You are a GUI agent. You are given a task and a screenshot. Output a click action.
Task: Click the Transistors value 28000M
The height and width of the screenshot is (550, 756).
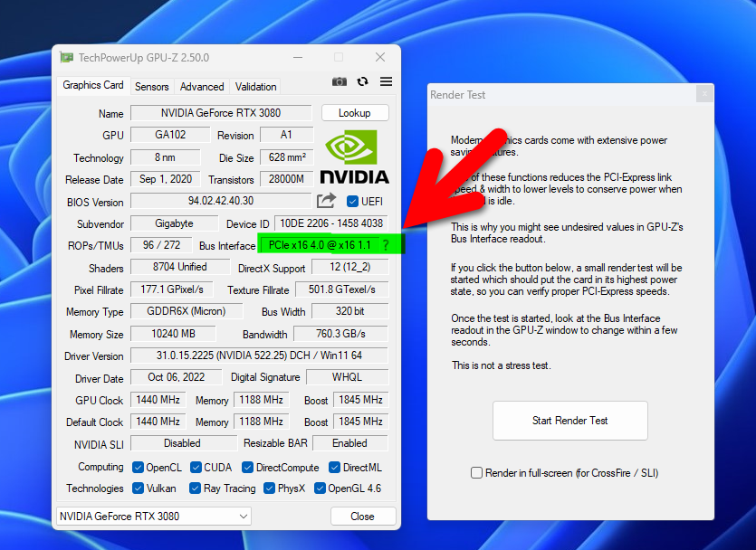[x=286, y=179]
